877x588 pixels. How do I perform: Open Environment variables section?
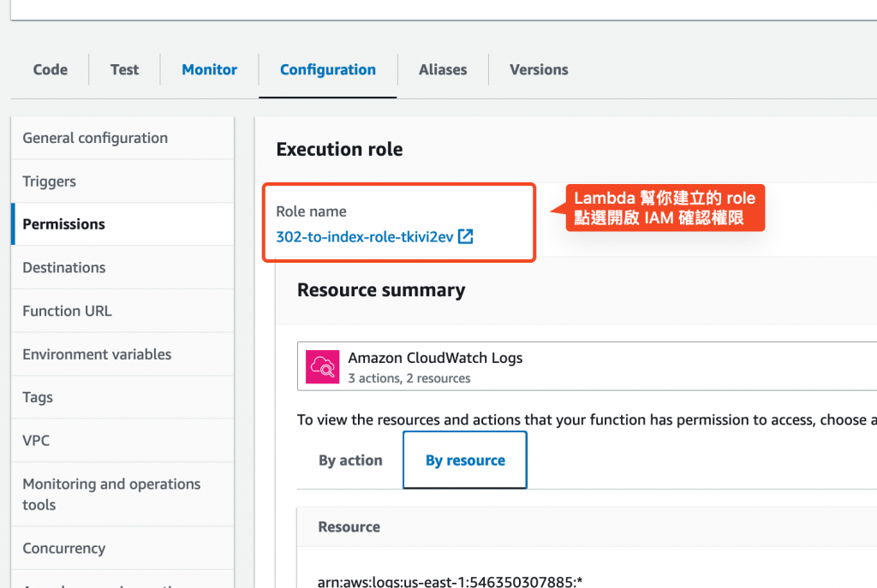point(97,354)
